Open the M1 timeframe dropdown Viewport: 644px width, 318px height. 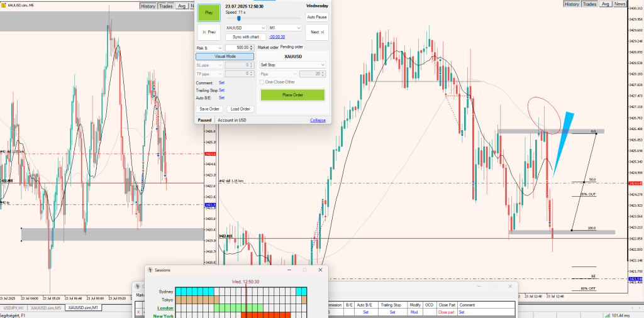click(x=284, y=28)
